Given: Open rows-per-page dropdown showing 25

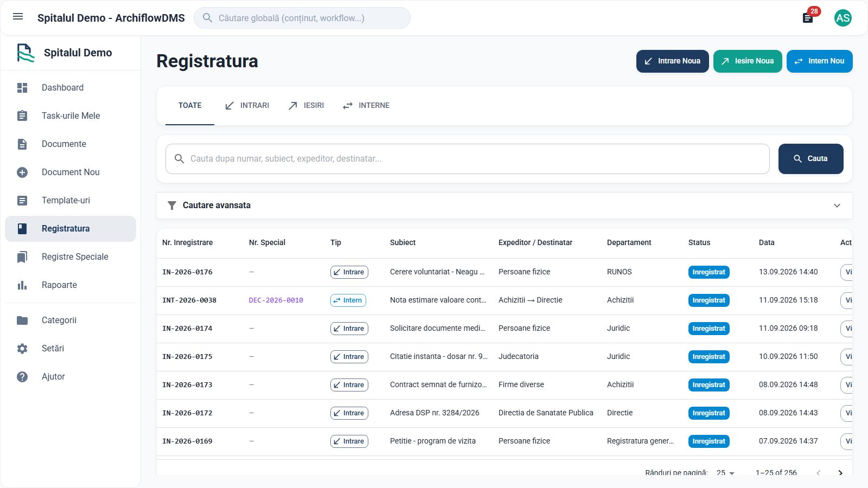Looking at the screenshot, I should pyautogui.click(x=725, y=473).
